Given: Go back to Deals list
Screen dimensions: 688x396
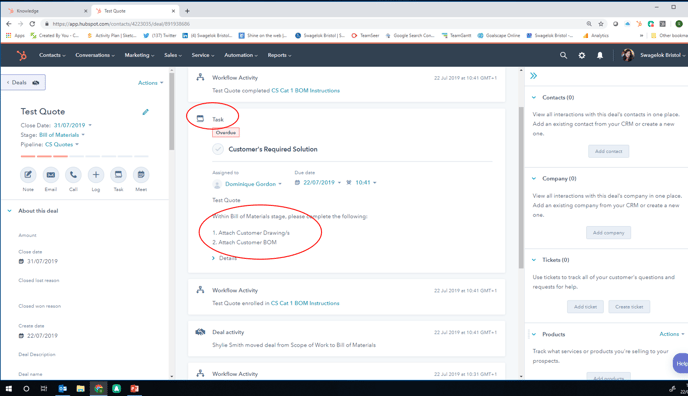Looking at the screenshot, I should pyautogui.click(x=23, y=82).
